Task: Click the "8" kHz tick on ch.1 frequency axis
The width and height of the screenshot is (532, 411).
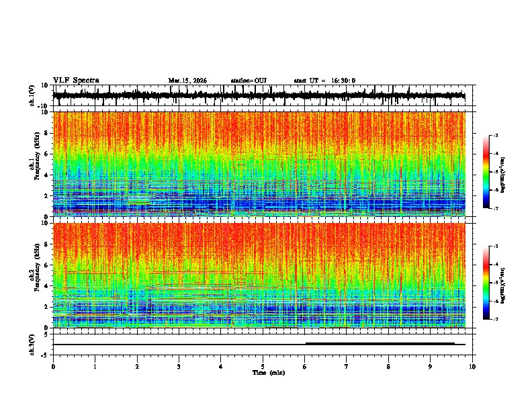Action: point(46,133)
